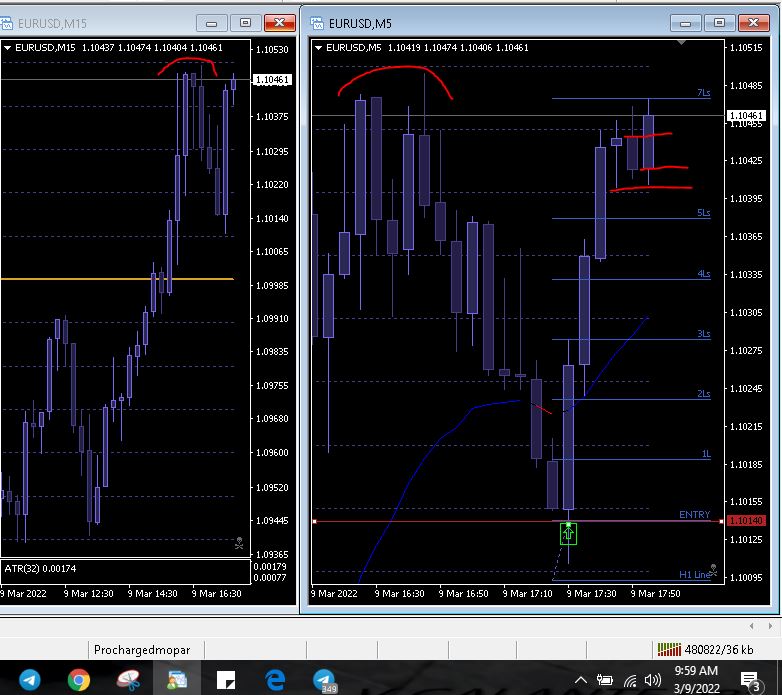Click the 2Ls level label

click(703, 394)
